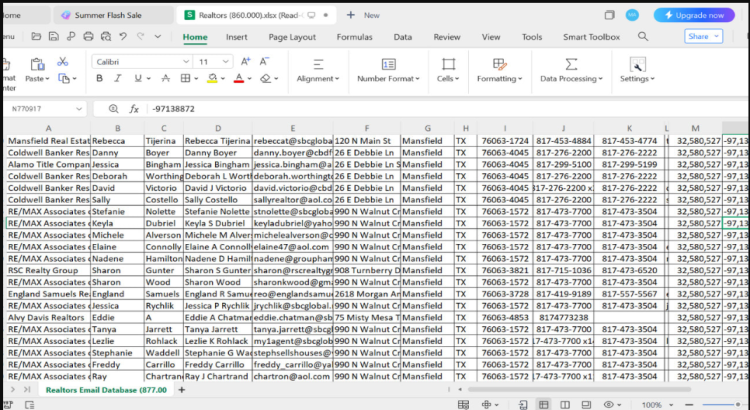
Task: Open the font color dropdown arrow
Action: point(249,79)
